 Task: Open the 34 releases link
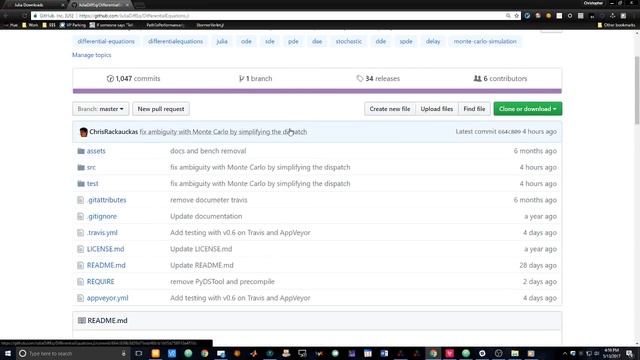[x=378, y=78]
